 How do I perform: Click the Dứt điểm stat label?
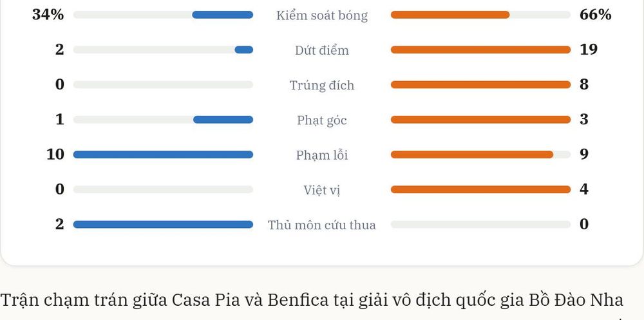tap(322, 50)
